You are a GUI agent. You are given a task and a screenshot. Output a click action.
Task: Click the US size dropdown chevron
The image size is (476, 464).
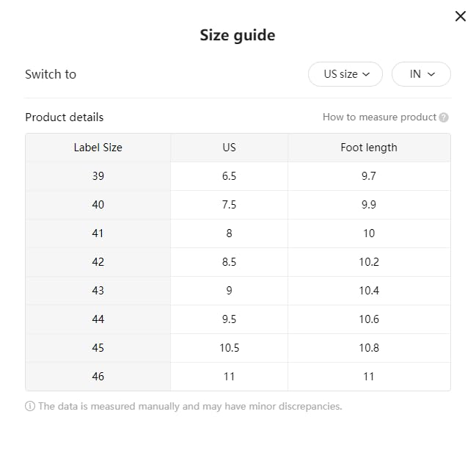367,74
